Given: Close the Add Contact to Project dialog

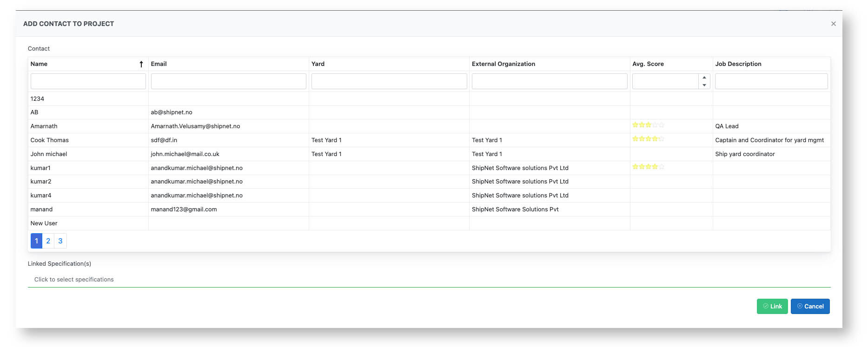Looking at the screenshot, I should [x=833, y=24].
